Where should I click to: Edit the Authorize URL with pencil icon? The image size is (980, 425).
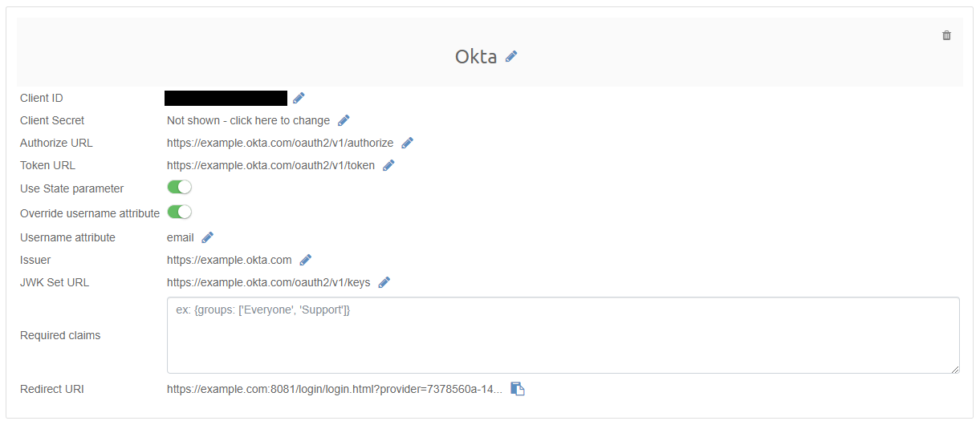click(x=407, y=143)
